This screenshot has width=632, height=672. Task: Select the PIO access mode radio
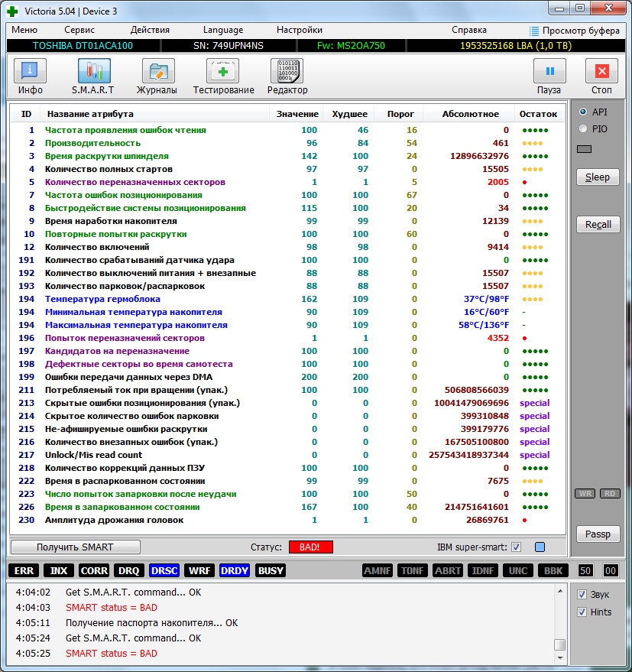(584, 129)
